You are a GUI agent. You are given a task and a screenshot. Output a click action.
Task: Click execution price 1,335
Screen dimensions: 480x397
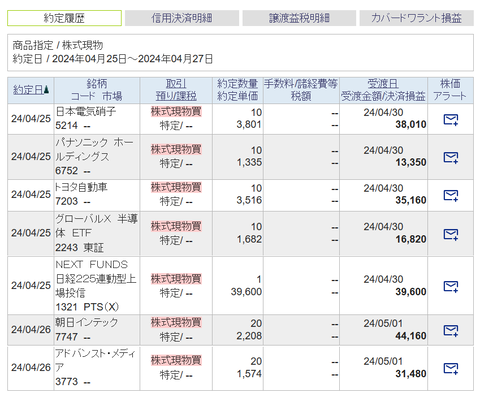pos(249,162)
